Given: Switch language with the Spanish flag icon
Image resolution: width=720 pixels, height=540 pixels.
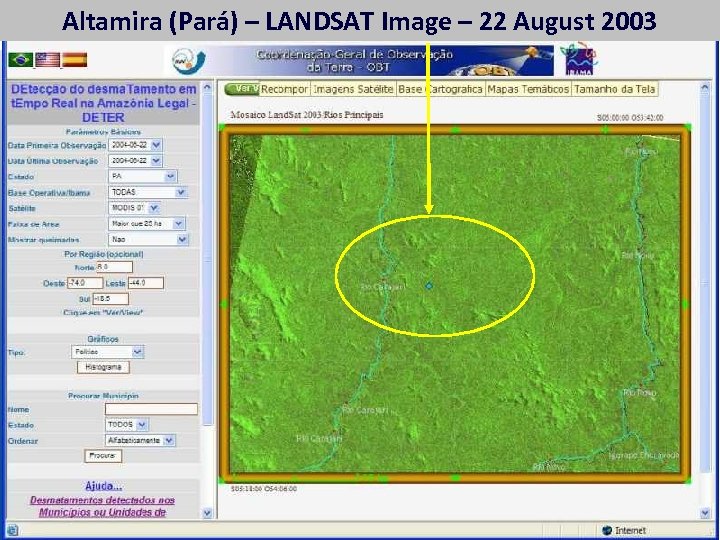Looking at the screenshot, I should tap(74, 60).
